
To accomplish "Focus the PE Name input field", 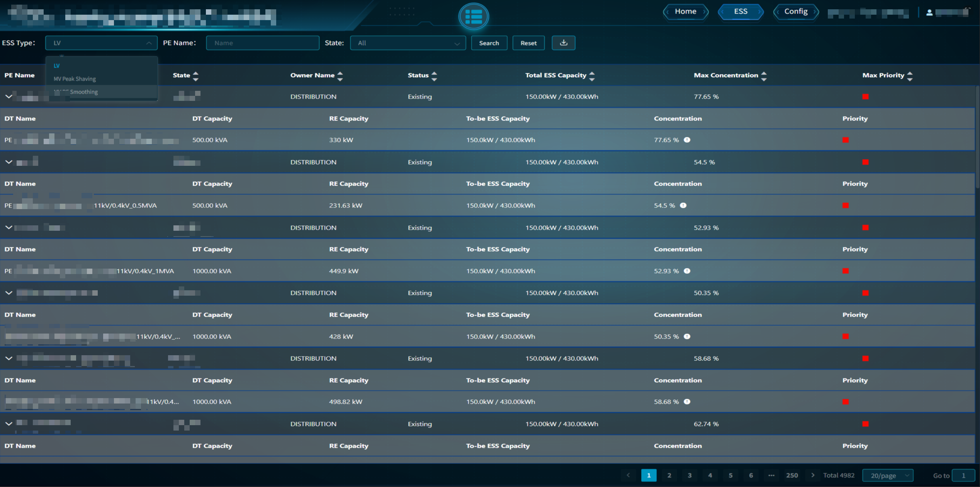I will 263,43.
